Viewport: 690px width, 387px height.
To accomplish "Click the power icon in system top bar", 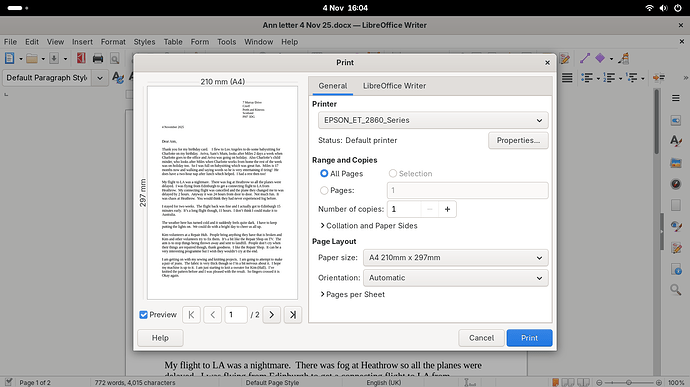I will click(x=678, y=8).
